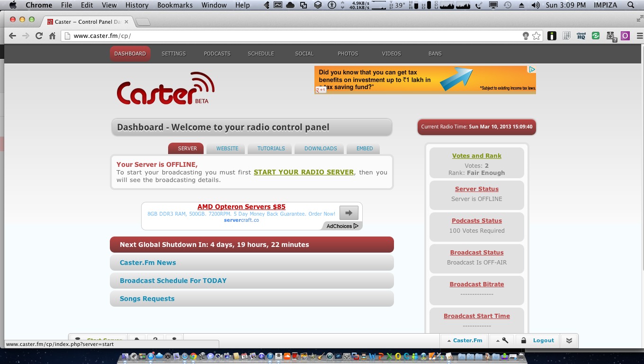Screen dimensions: 644x364
Task: Open the Podcasts Status link
Action: click(x=476, y=221)
